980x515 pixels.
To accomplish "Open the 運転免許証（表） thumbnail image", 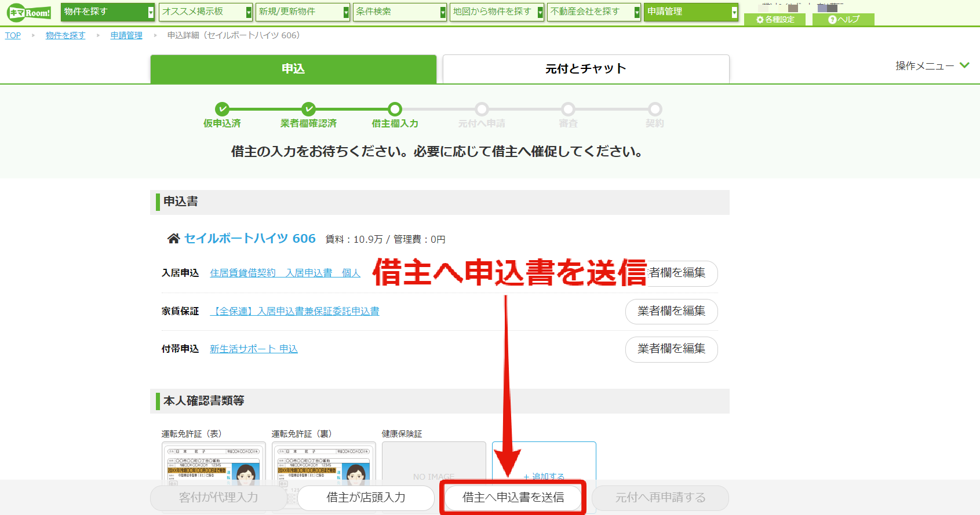I will (x=214, y=463).
